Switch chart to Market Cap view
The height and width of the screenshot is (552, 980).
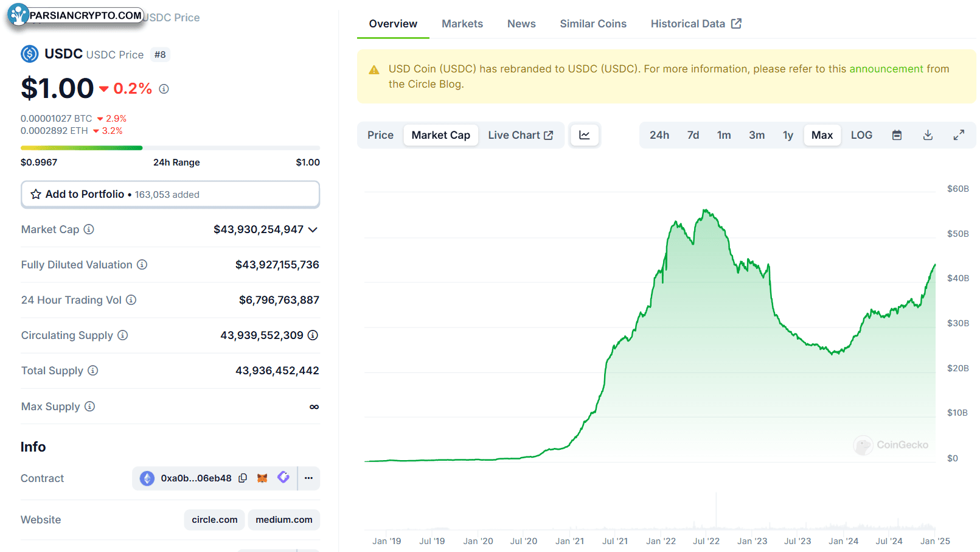[441, 135]
